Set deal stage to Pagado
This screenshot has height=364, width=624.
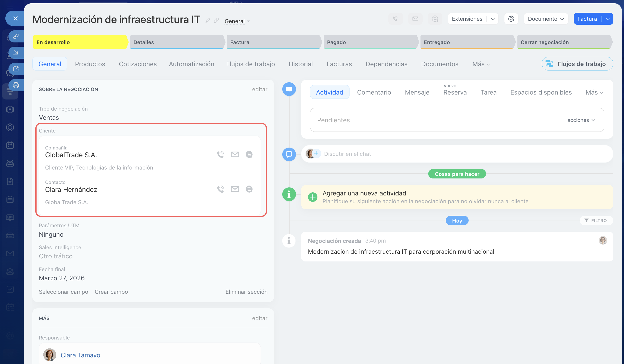coord(370,42)
